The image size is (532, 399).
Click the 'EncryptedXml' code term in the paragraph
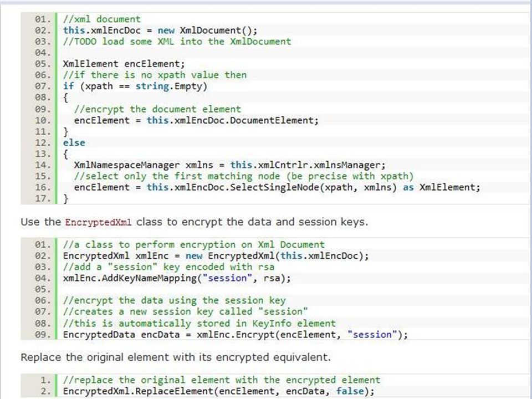click(x=98, y=222)
